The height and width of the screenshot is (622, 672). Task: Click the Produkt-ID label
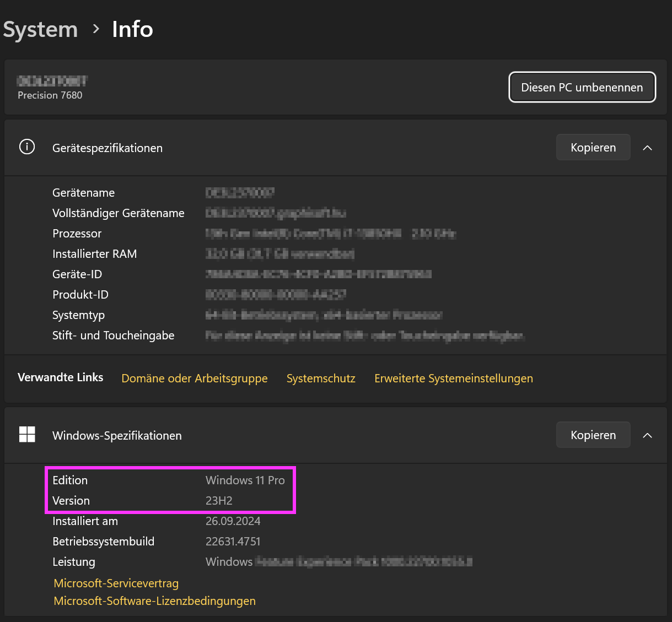(80, 295)
